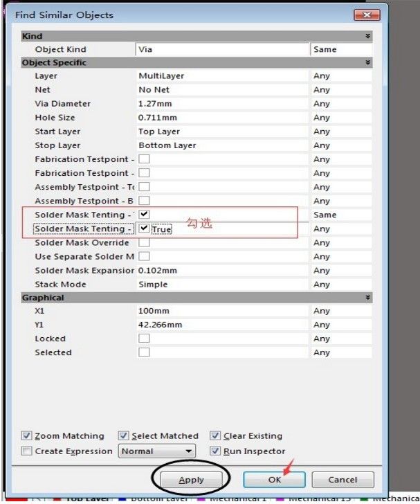
Task: Toggle the Zoom Matching checkbox
Action: coord(26,436)
